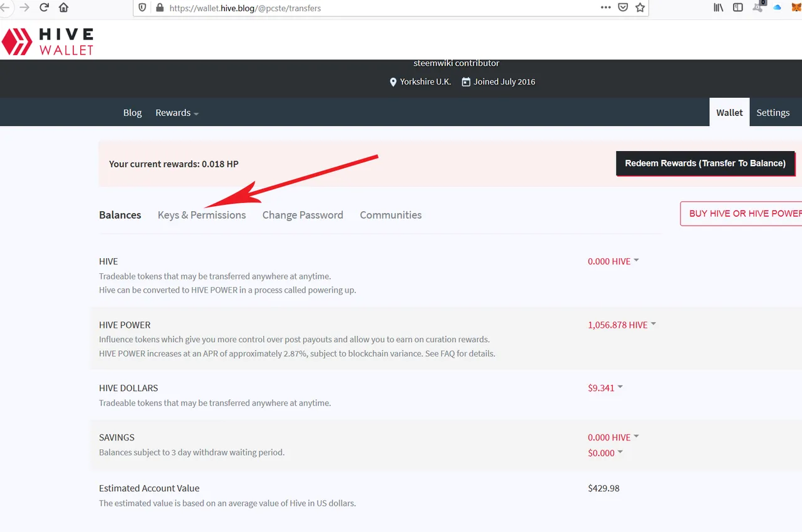Click the Hive Wallet logo
Viewport: 802px width, 532px height.
[48, 41]
